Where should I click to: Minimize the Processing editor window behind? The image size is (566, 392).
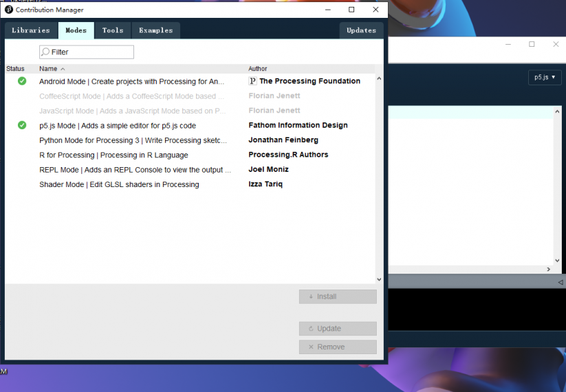[x=508, y=44]
